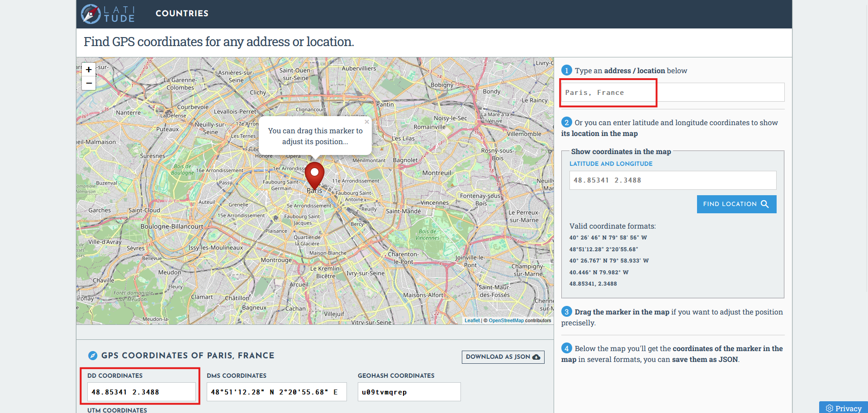
Task: Click the Find Location button
Action: tap(736, 204)
